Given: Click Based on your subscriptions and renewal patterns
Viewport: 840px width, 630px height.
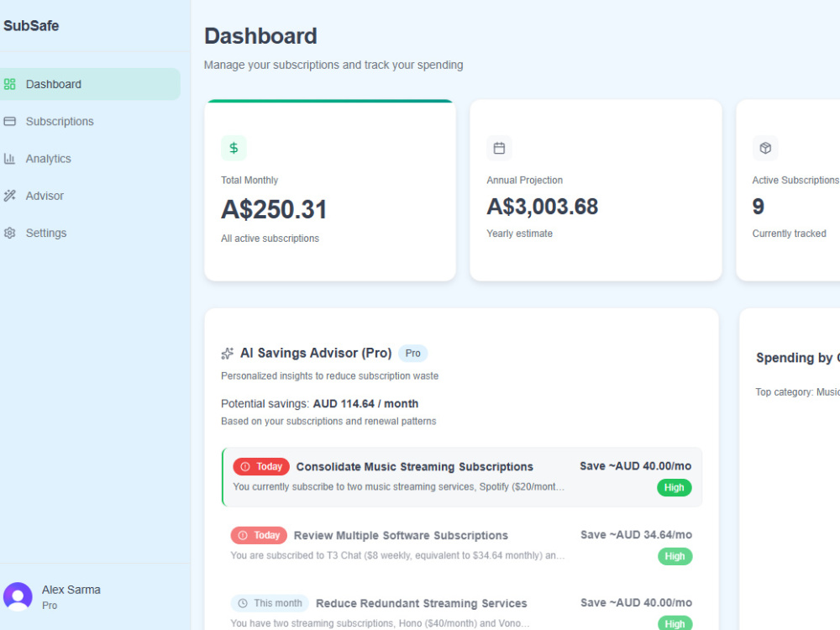Looking at the screenshot, I should 328,422.
